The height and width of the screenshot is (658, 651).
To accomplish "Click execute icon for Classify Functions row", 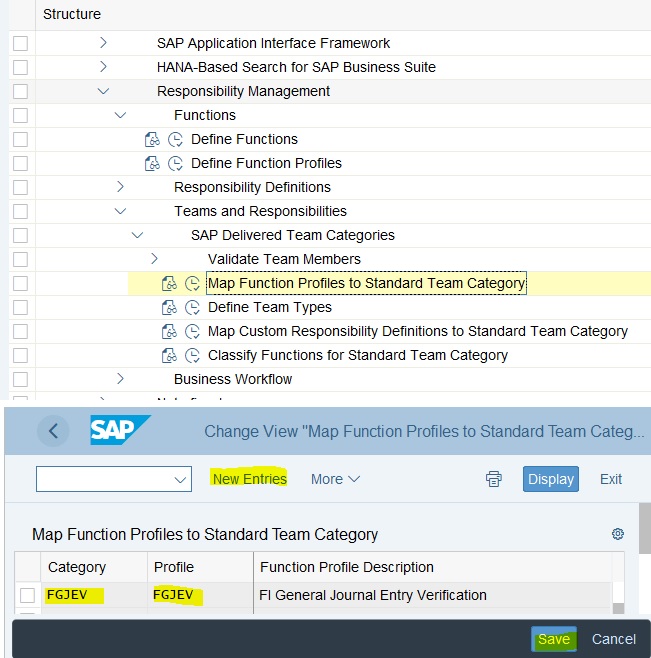I will 192,355.
